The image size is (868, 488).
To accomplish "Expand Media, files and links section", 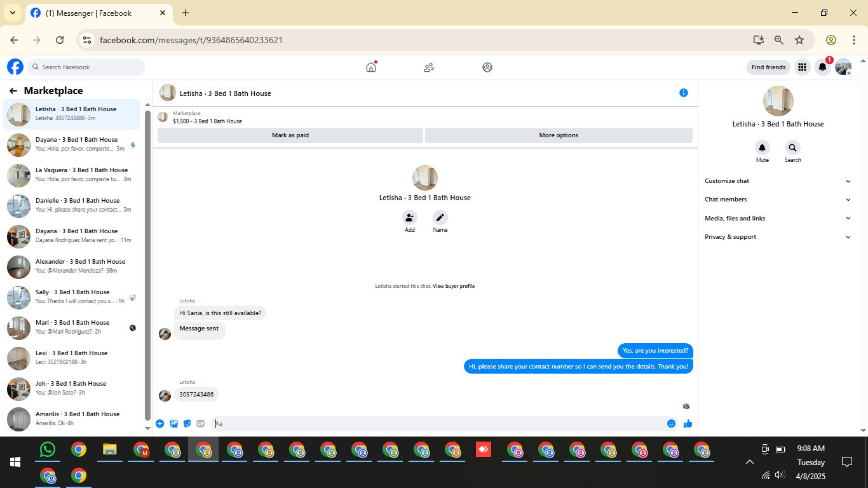I will pyautogui.click(x=777, y=218).
